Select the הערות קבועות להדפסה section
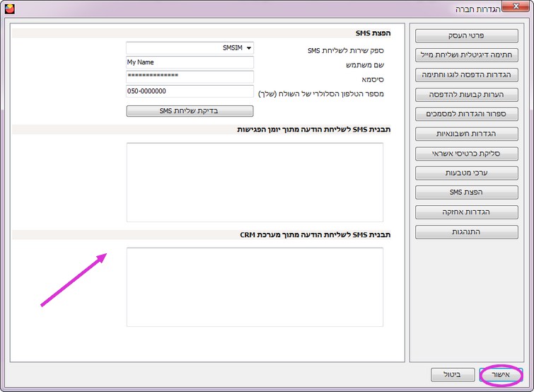This screenshot has width=534, height=392. (x=466, y=94)
